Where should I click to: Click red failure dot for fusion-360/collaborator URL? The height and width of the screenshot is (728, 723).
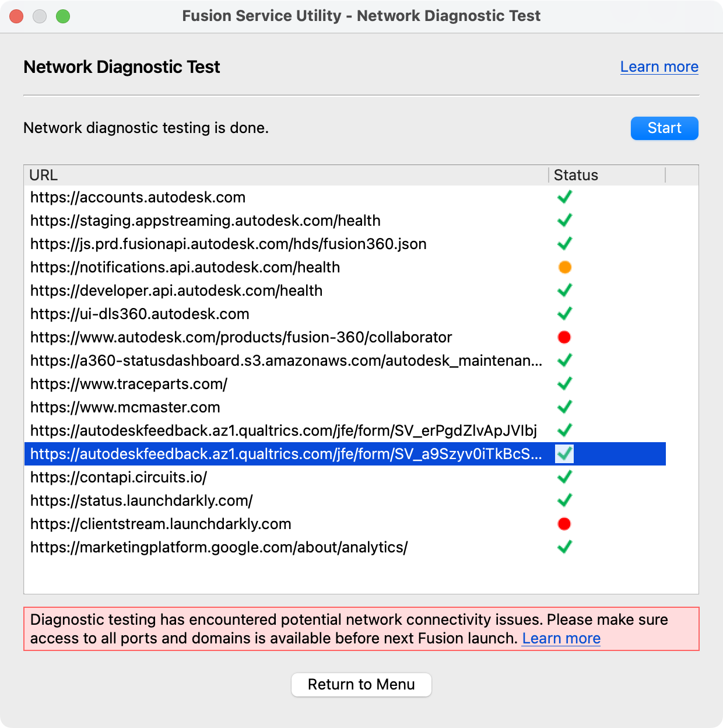point(564,337)
